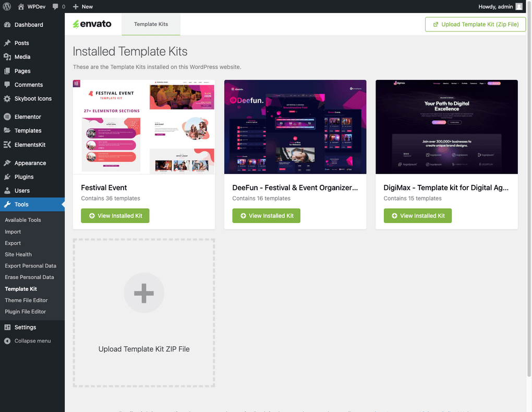
Task: Click the Envato logo above the kits
Action: click(93, 24)
